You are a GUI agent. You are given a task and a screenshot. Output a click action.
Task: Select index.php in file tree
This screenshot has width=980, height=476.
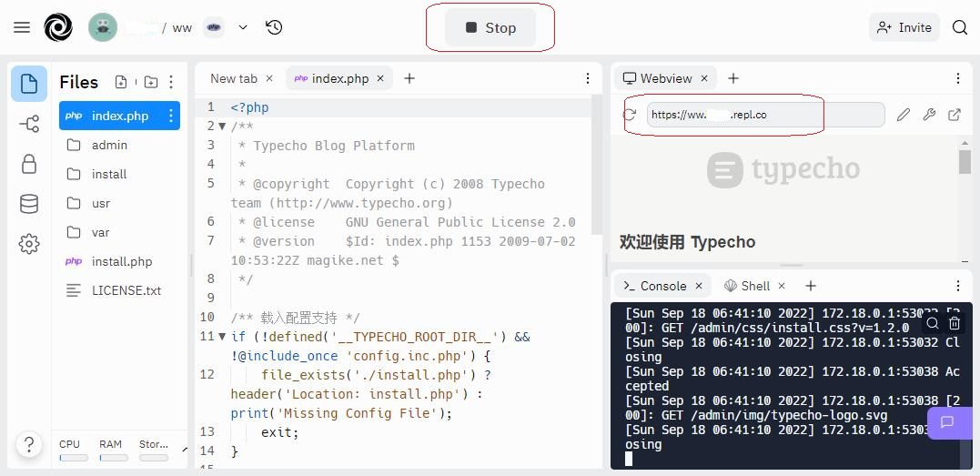[x=119, y=116]
